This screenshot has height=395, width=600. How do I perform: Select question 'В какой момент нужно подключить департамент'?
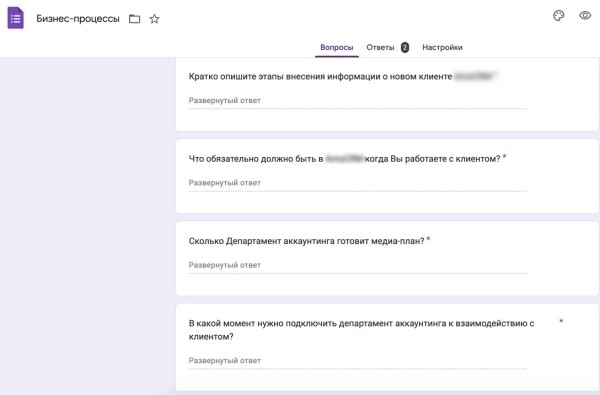tap(361, 330)
